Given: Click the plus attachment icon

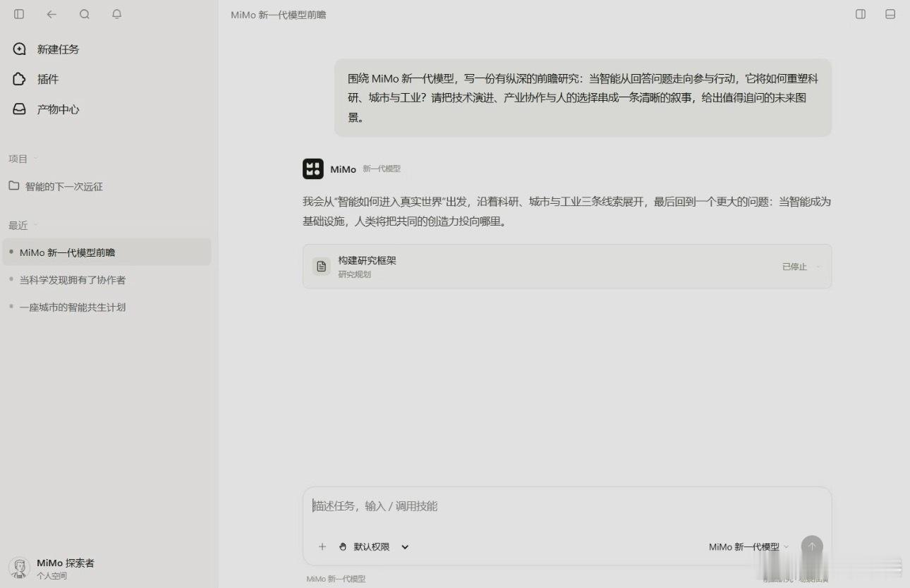Looking at the screenshot, I should [x=322, y=546].
